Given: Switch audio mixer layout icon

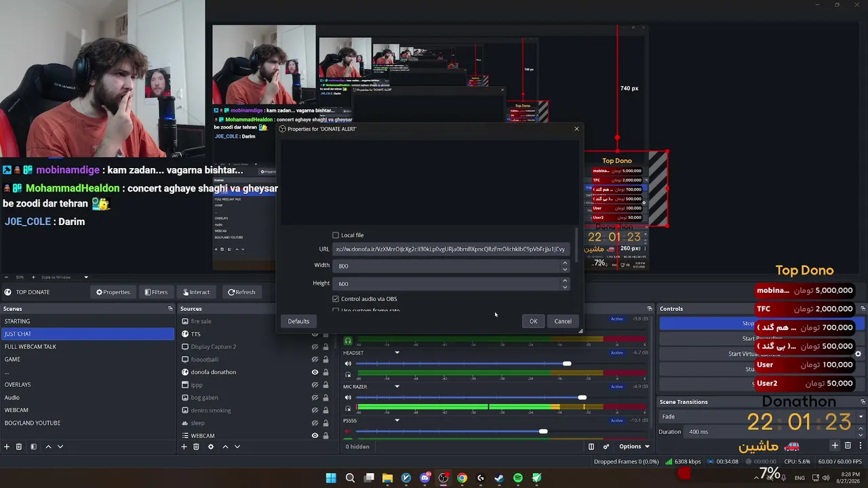Looking at the screenshot, I should (x=591, y=447).
